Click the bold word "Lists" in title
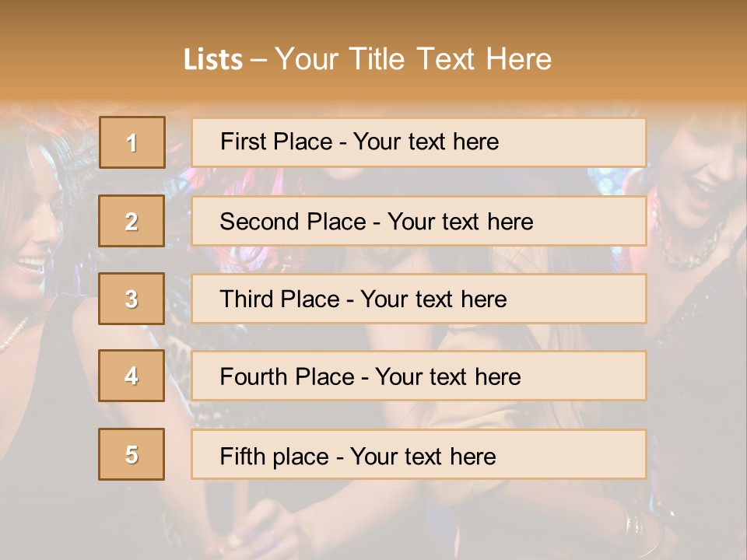 point(213,59)
